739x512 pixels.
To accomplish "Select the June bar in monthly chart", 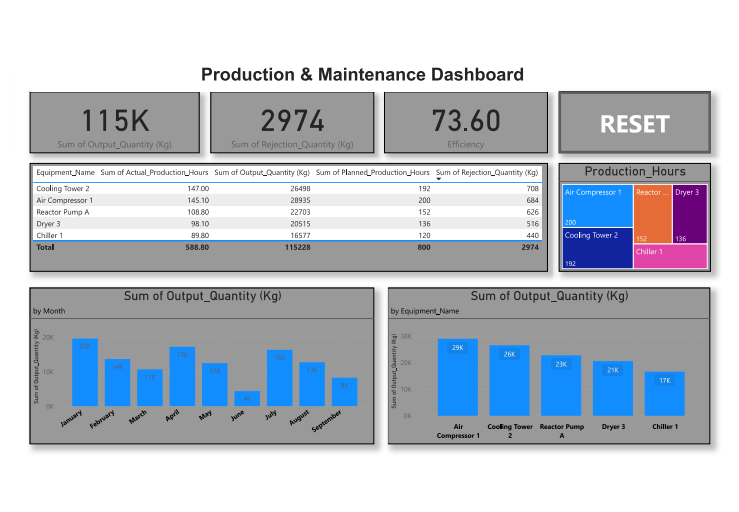I will coord(247,398).
